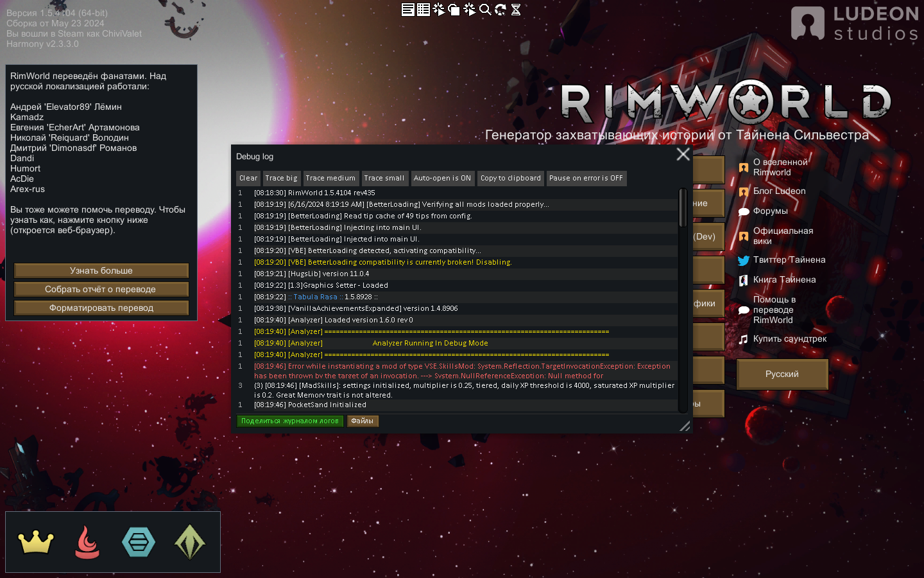Image resolution: width=924 pixels, height=578 pixels.
Task: Select Trace medium size
Action: 330,179
